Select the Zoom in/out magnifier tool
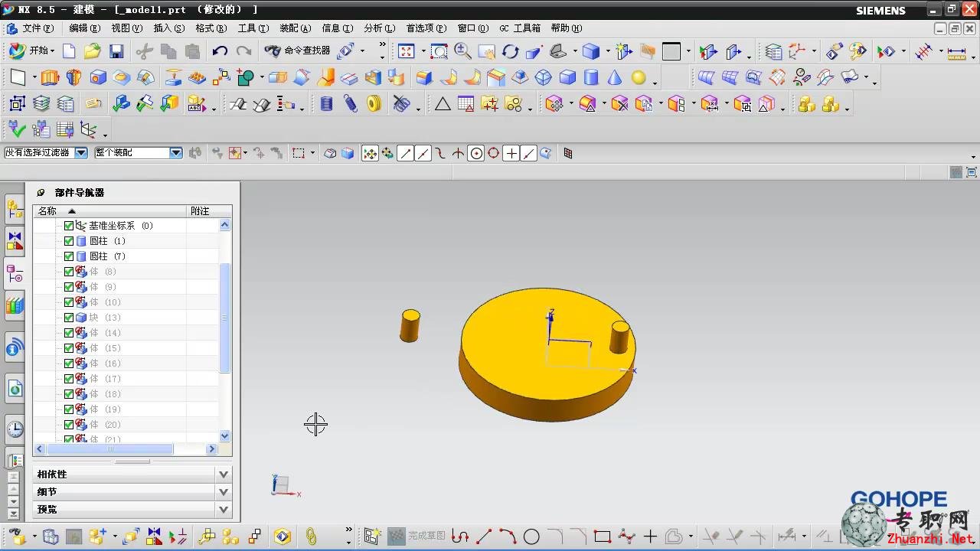 click(x=462, y=51)
